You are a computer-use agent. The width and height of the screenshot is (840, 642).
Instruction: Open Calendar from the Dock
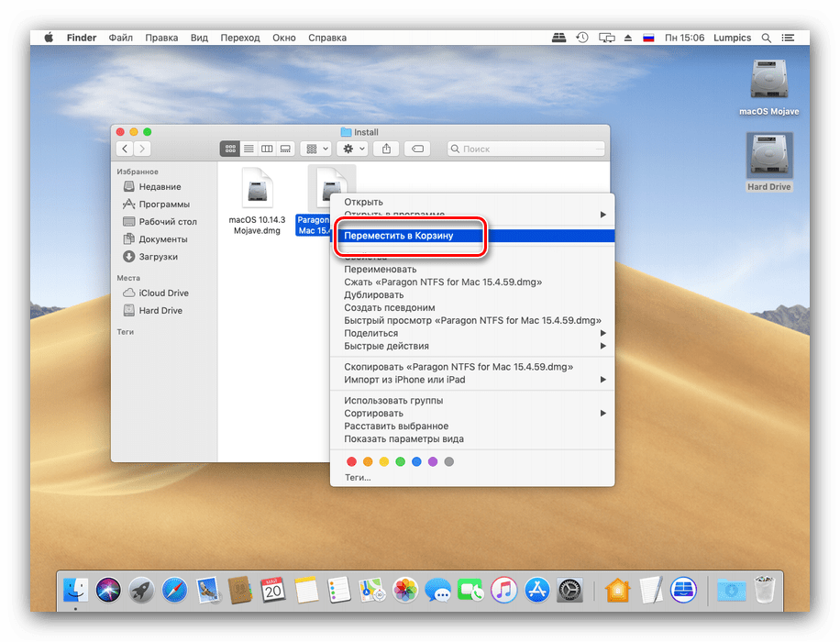pos(272,591)
